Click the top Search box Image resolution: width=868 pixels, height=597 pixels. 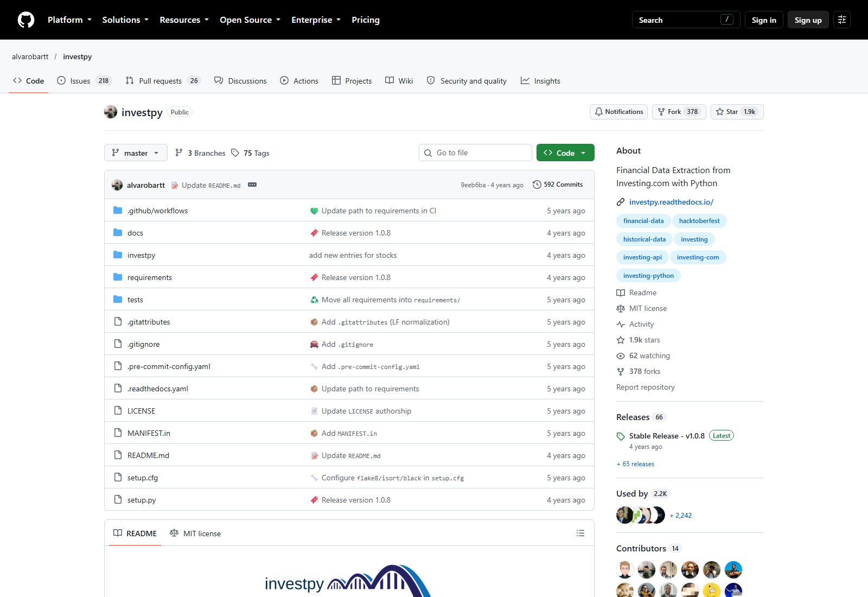click(686, 20)
